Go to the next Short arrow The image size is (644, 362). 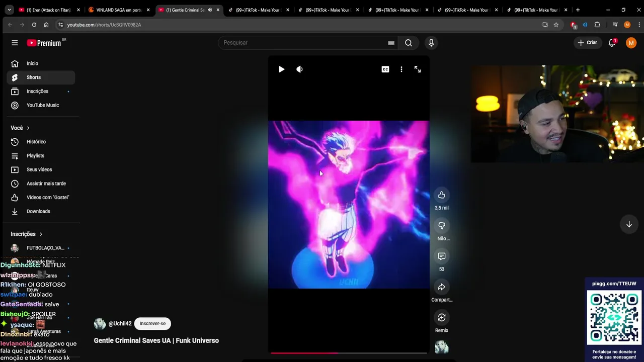[629, 224]
